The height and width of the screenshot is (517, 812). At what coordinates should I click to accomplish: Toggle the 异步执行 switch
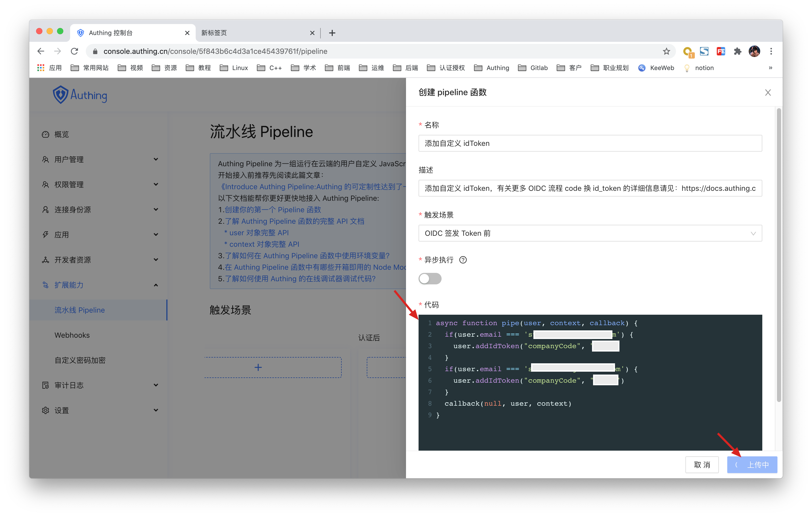(x=430, y=279)
